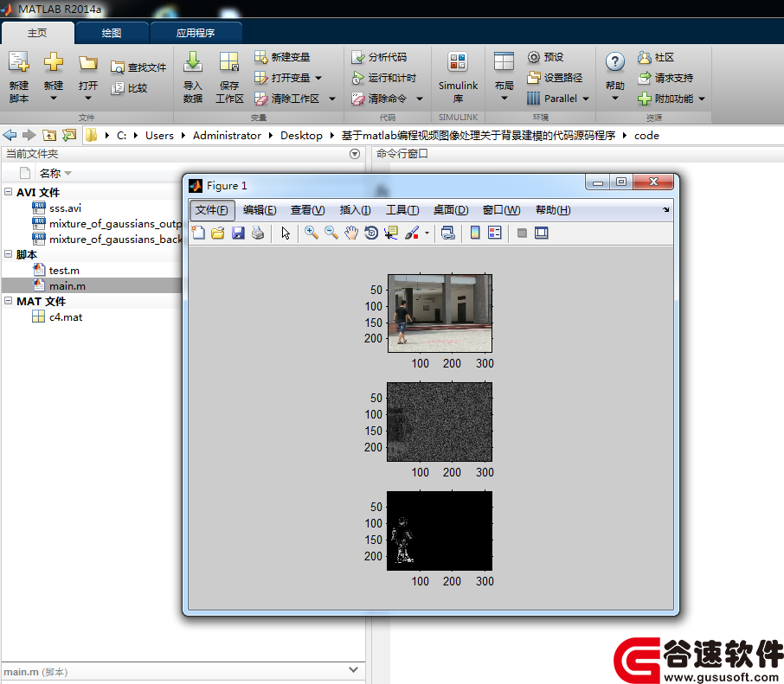Click Desktop in folder path
Screen dimensions: 784x684
point(301,136)
